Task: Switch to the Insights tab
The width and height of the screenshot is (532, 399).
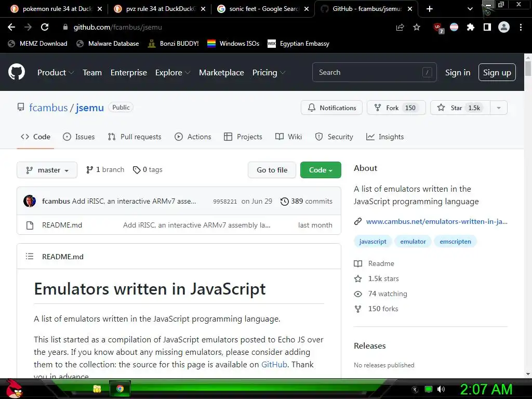Action: tap(385, 137)
